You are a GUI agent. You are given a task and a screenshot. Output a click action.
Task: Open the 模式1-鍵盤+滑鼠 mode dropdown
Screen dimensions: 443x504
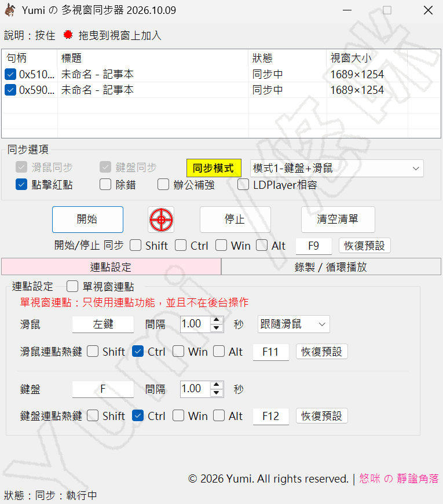pyautogui.click(x=336, y=169)
